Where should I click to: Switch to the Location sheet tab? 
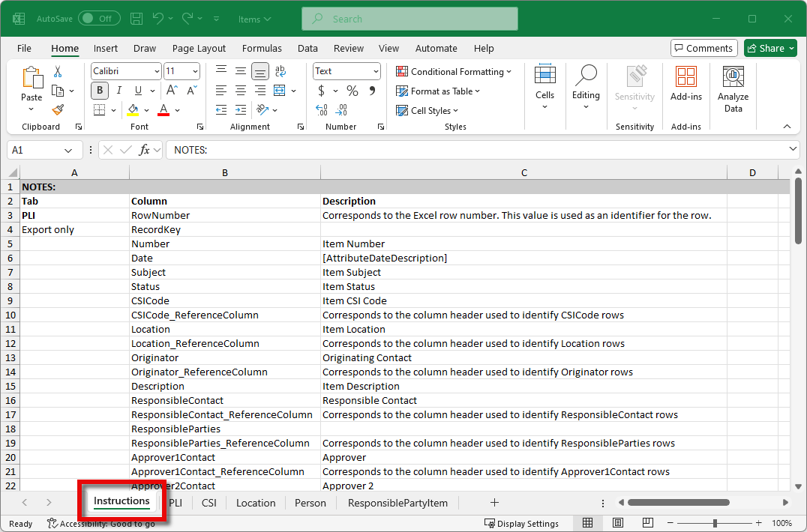(x=256, y=503)
